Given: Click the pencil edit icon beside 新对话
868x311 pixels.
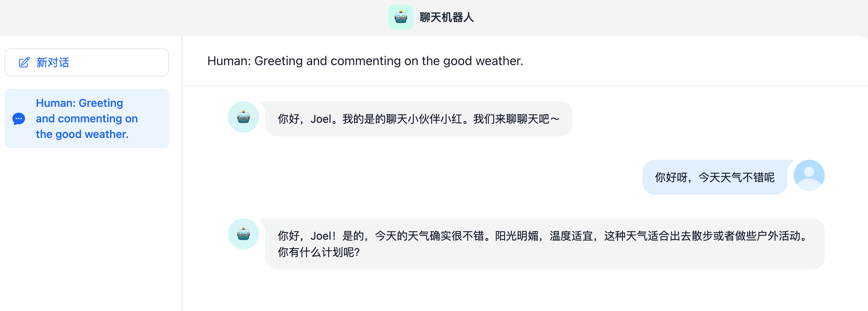Looking at the screenshot, I should click(24, 62).
